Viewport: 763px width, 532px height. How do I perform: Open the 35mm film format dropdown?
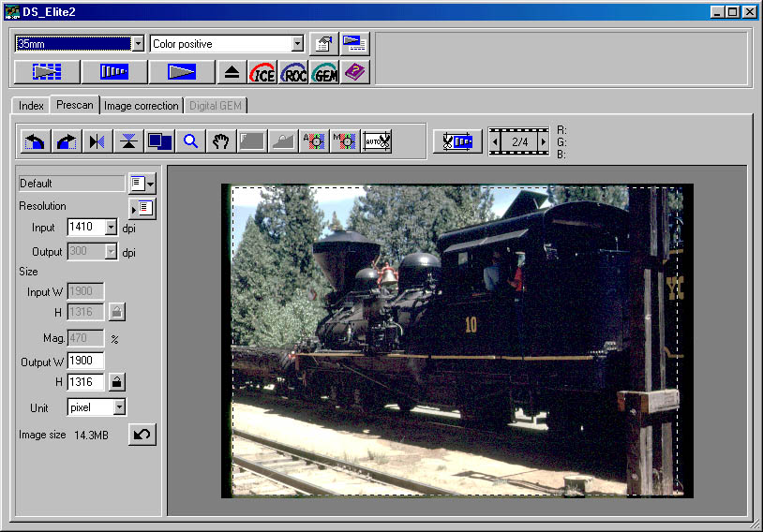(138, 44)
